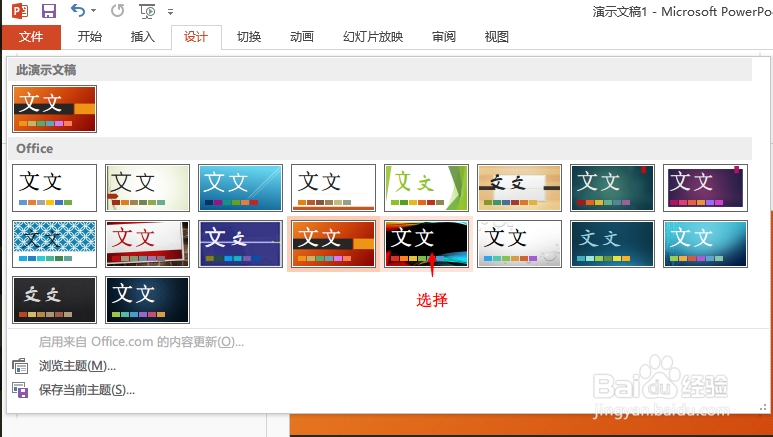This screenshot has height=437, width=773.
Task: Open the 幻灯片放映 tab
Action: coord(373,37)
